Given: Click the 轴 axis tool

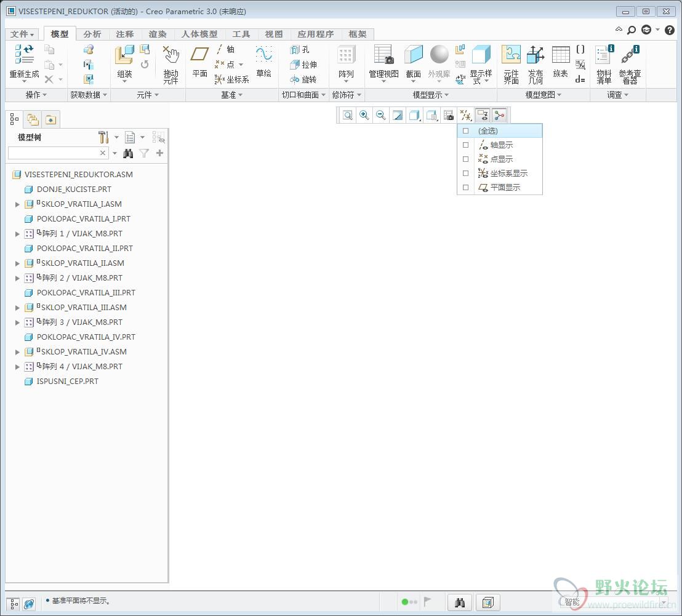Looking at the screenshot, I should click(x=226, y=50).
